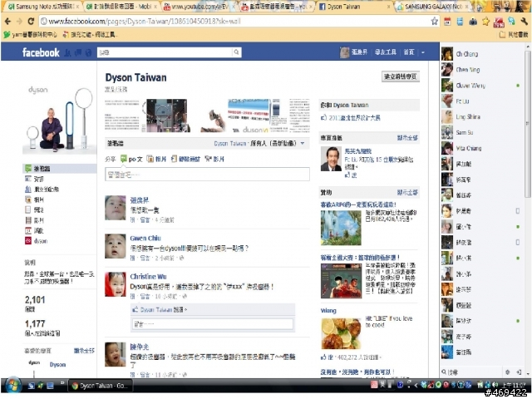
Task: Switch to the SAMSUNG GALAXY Note tab
Action: [432, 7]
